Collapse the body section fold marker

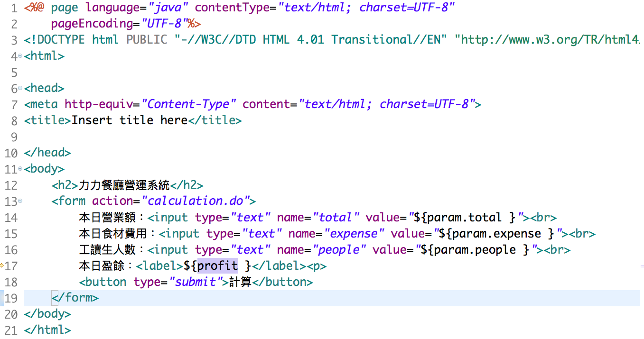20,169
